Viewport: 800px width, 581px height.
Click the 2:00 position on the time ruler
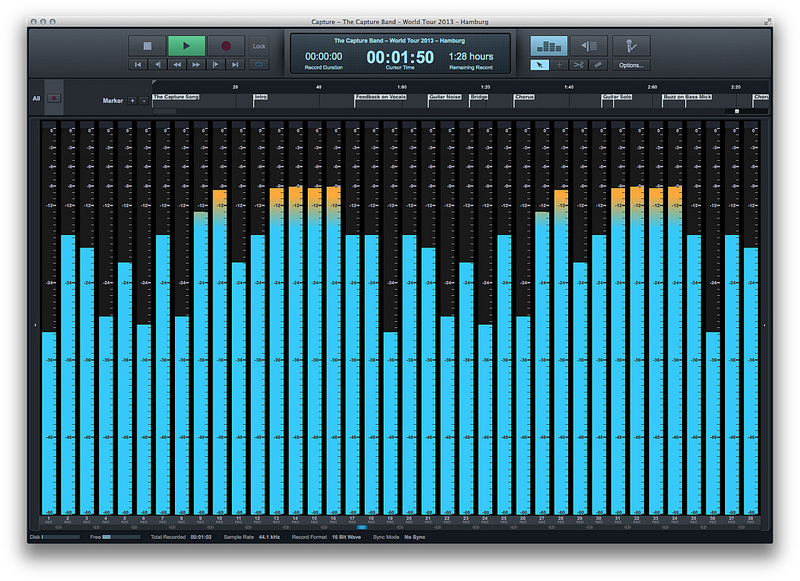click(x=652, y=87)
